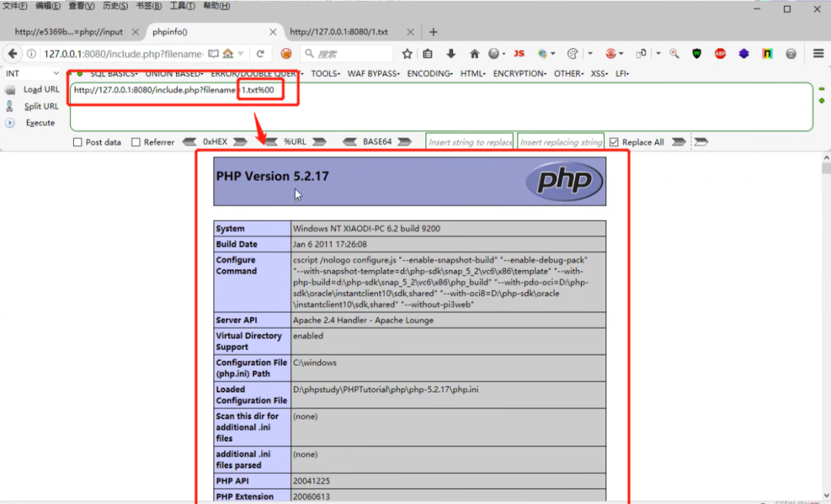Open the cookie-shaped extension icon
This screenshot has width=831, height=504.
tap(572, 54)
